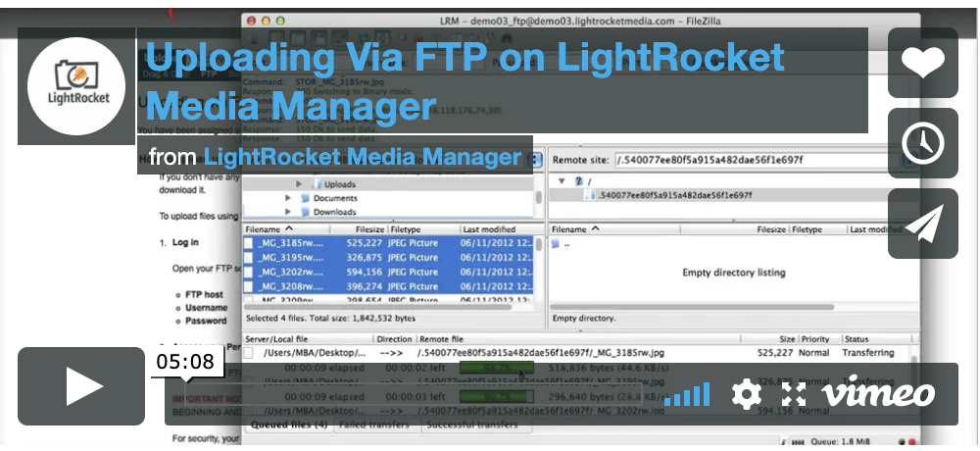Screen dimensions: 980x451
Task: Click the Uploads folder icon
Action: [x=317, y=184]
